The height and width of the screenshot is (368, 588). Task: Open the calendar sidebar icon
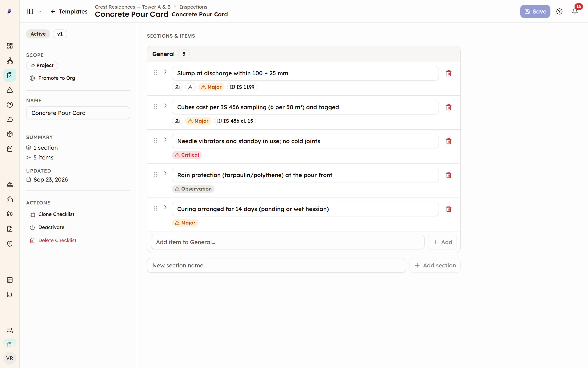pos(10,280)
